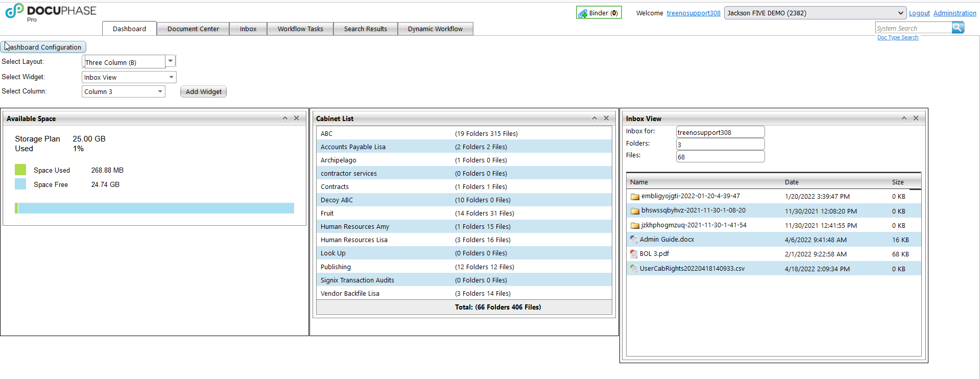The height and width of the screenshot is (379, 980).
Task: Open the Search Results tab
Action: 366,29
